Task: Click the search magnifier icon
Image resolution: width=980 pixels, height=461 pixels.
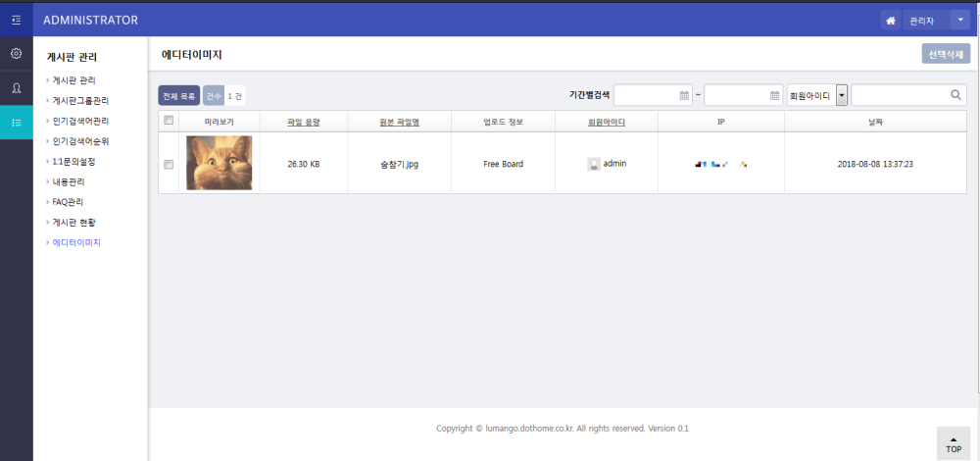Action: point(955,95)
